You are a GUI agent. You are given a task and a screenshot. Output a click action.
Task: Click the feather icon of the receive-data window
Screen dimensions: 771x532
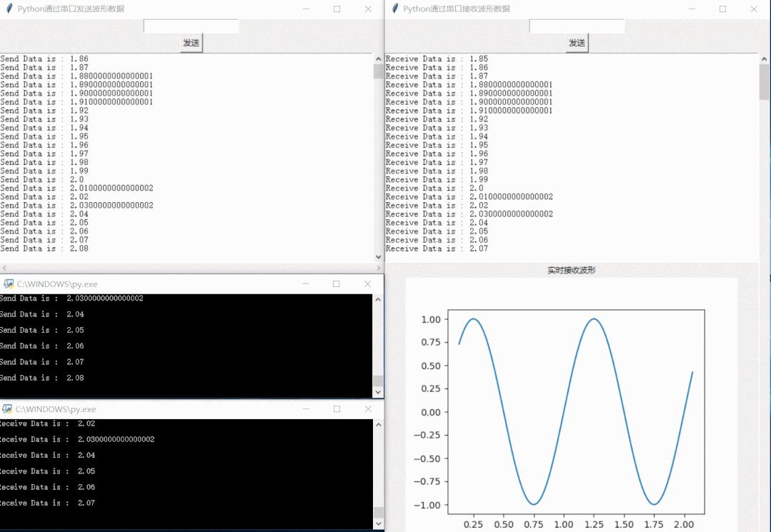click(395, 9)
